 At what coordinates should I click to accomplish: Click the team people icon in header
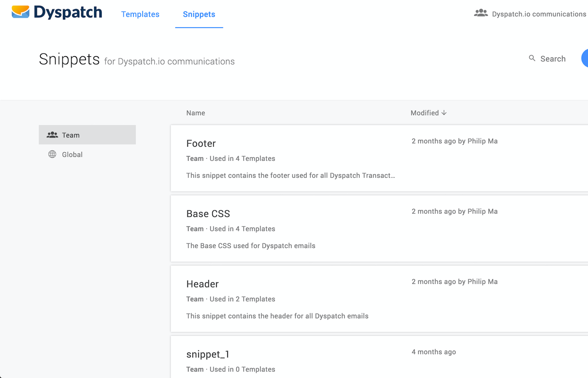481,13
